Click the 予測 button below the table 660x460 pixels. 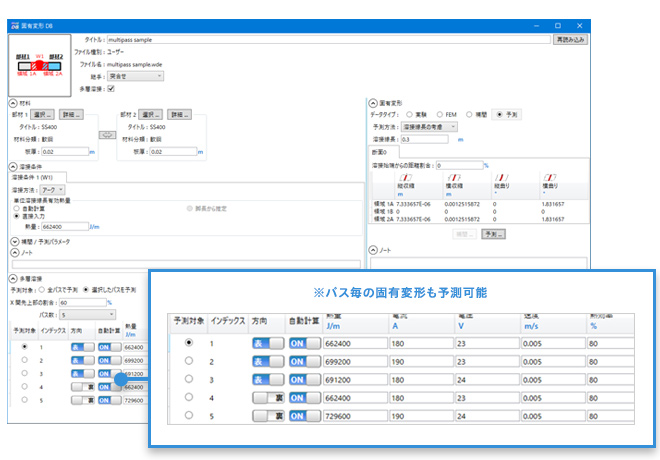(x=492, y=233)
